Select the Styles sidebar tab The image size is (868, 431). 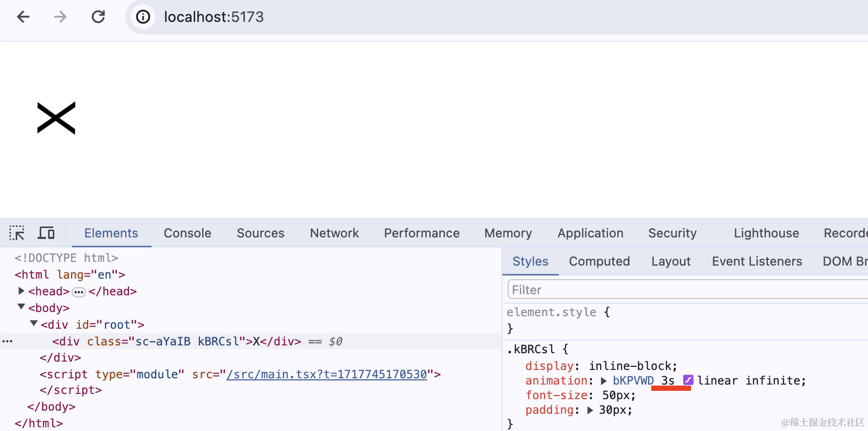click(531, 261)
